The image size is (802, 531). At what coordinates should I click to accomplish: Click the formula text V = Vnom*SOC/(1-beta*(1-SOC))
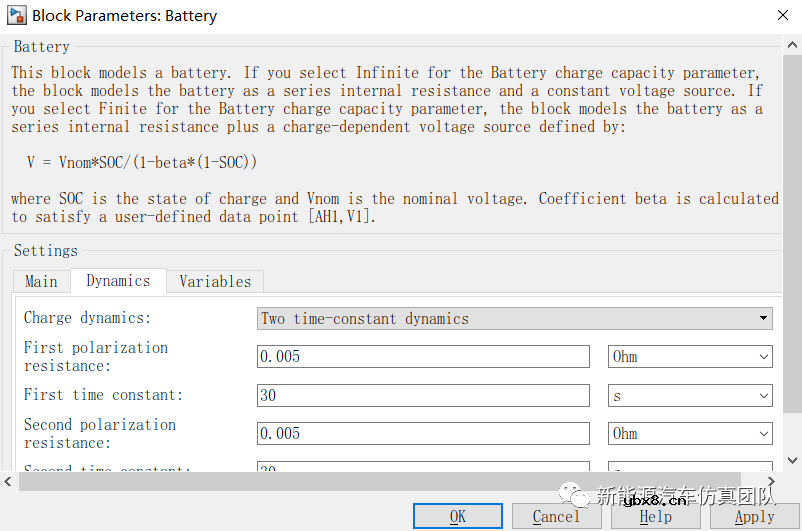tap(142, 163)
